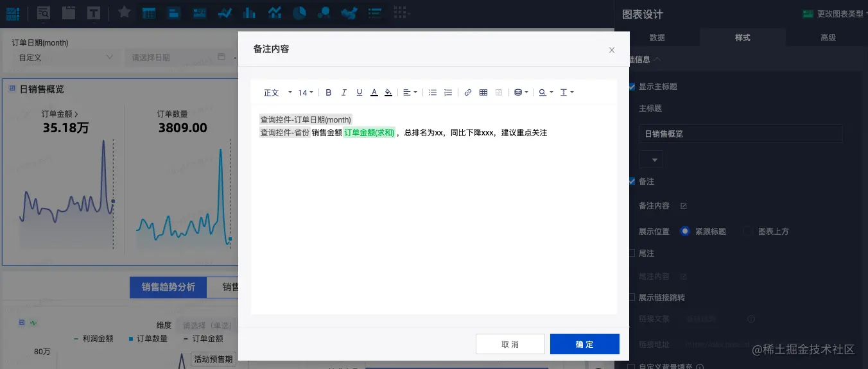Viewport: 868px width, 369px height.
Task: Click 确定 to confirm the note
Action: (585, 344)
